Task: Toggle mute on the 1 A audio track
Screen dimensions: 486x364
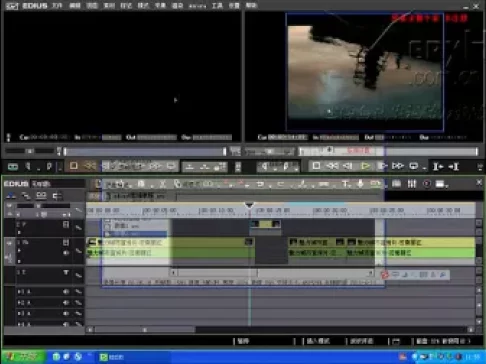Action: [x=66, y=292]
